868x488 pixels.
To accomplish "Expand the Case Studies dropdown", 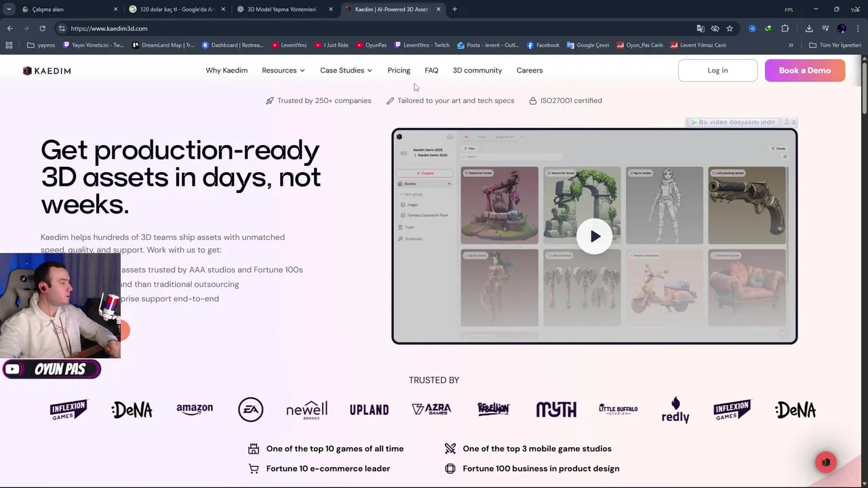I will [x=346, y=70].
